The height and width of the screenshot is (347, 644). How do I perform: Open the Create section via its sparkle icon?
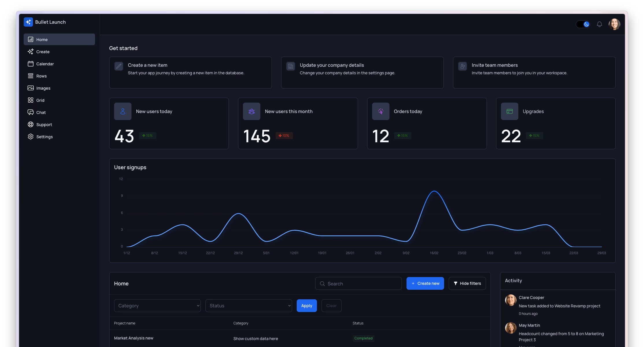point(31,51)
